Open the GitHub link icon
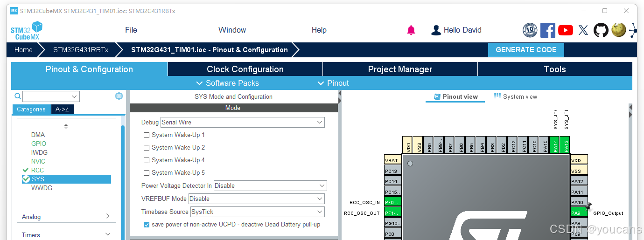This screenshot has width=644, height=240. click(601, 30)
